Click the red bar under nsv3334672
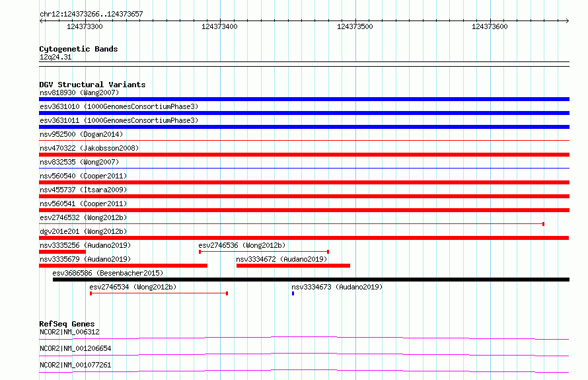The image size is (588, 380). [x=293, y=266]
